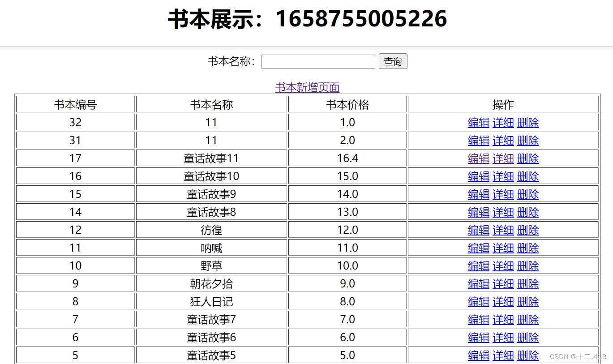
Task: Edit the 童话故事5 row
Action: coord(479,355)
